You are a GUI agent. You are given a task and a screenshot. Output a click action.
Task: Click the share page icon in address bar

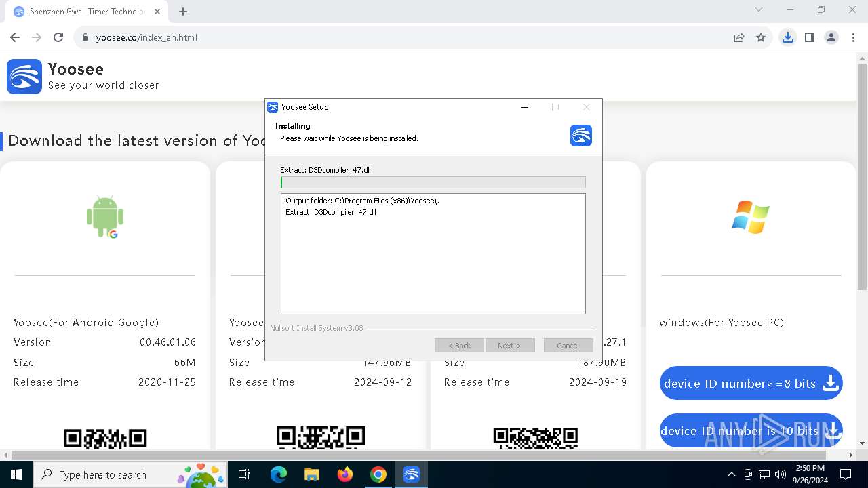[x=739, y=37]
